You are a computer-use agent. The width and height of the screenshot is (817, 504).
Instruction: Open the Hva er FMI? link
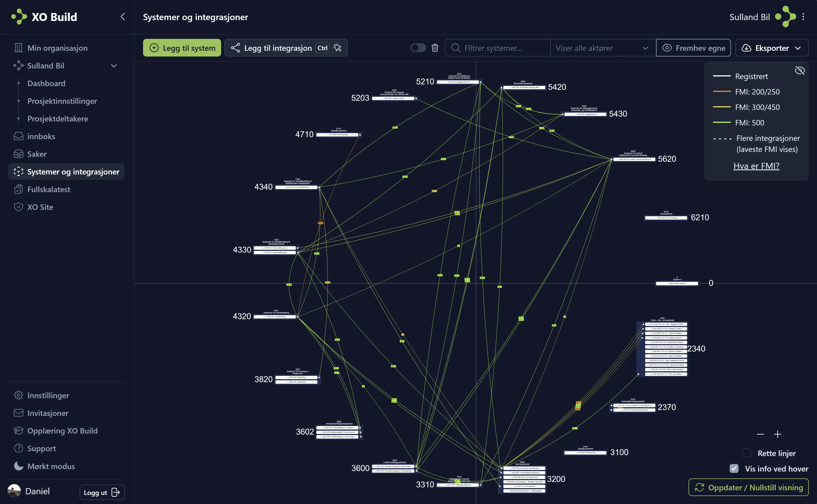point(756,166)
